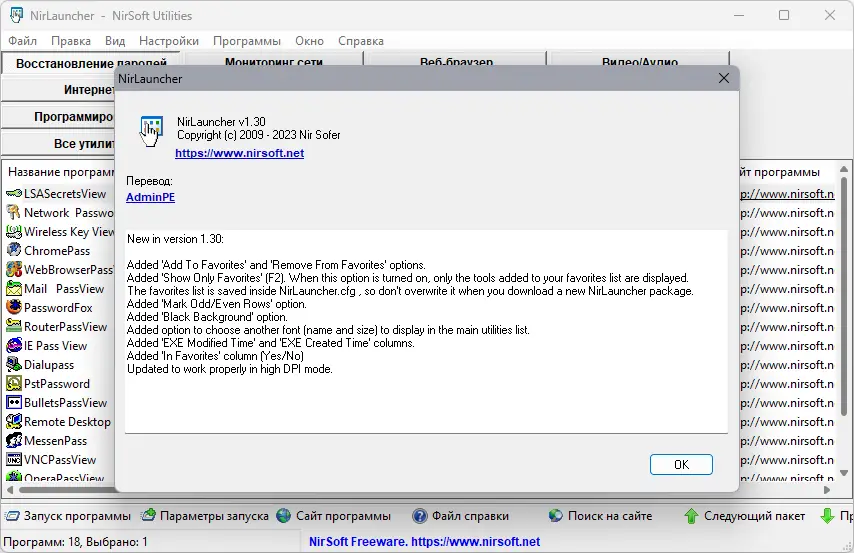Viewport: 854px width, 553px height.
Task: Click the Remote Desktop PassView icon
Action: pos(14,422)
